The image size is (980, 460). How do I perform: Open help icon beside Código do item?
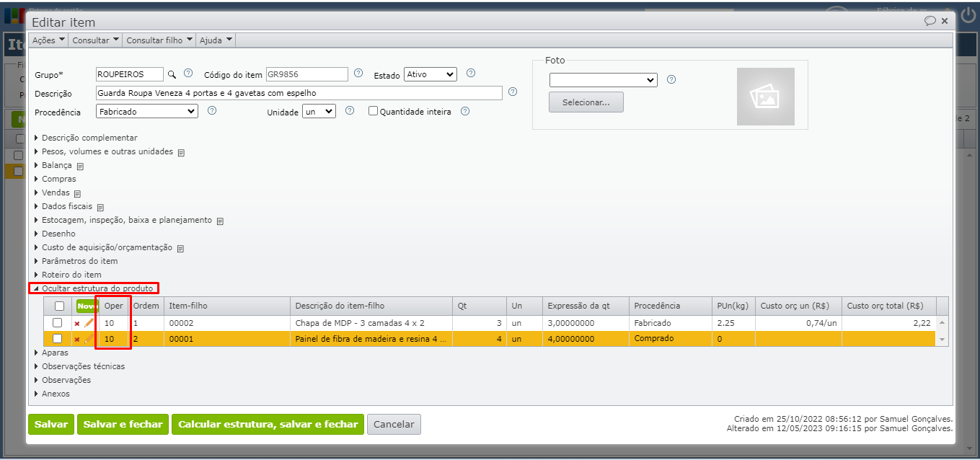[358, 74]
